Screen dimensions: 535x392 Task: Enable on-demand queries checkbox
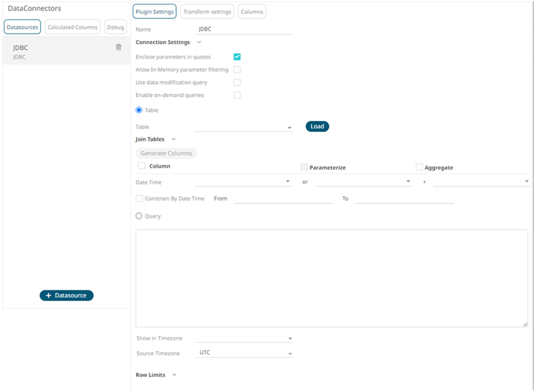(237, 95)
